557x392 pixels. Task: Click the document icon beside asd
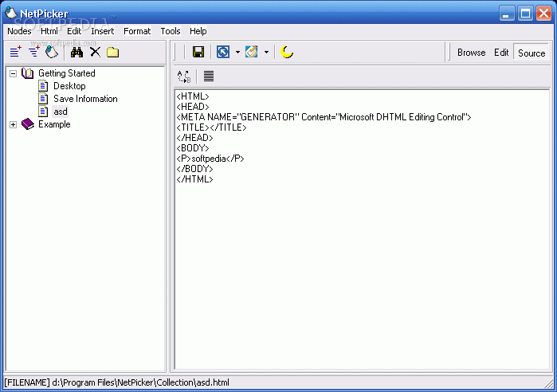click(x=43, y=112)
